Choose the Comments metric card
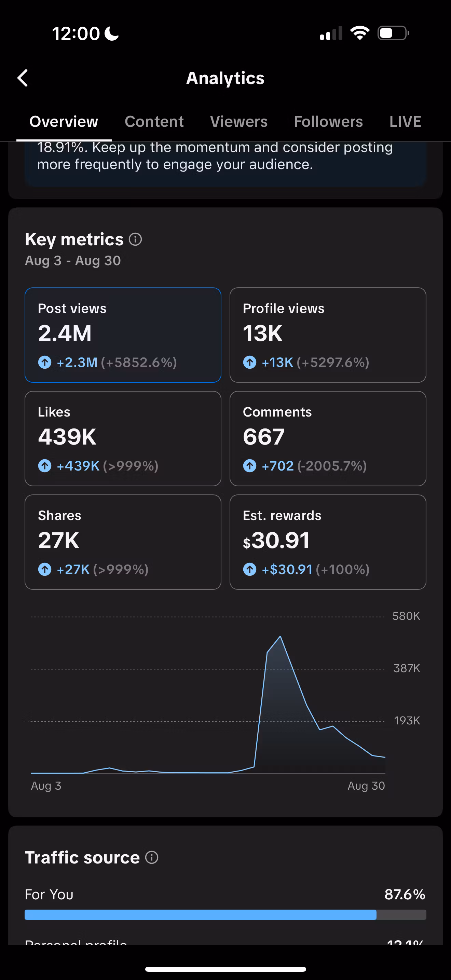 coord(328,438)
